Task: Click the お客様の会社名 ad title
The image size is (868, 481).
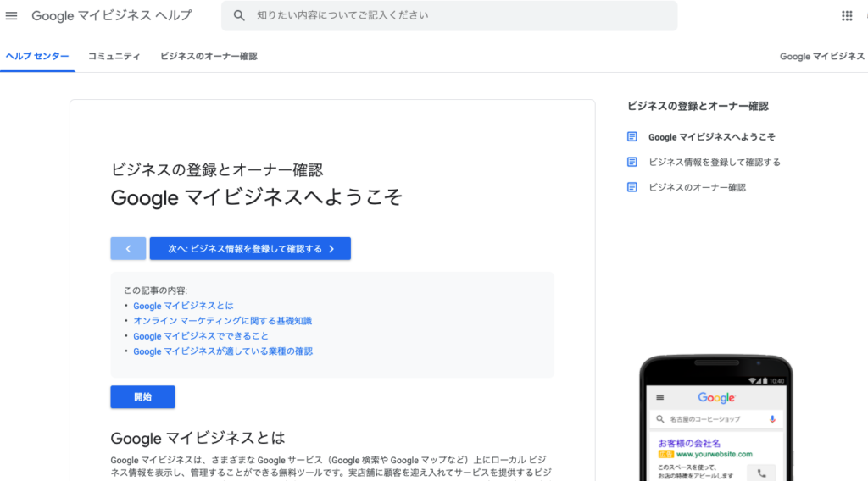Action: pyautogui.click(x=689, y=443)
